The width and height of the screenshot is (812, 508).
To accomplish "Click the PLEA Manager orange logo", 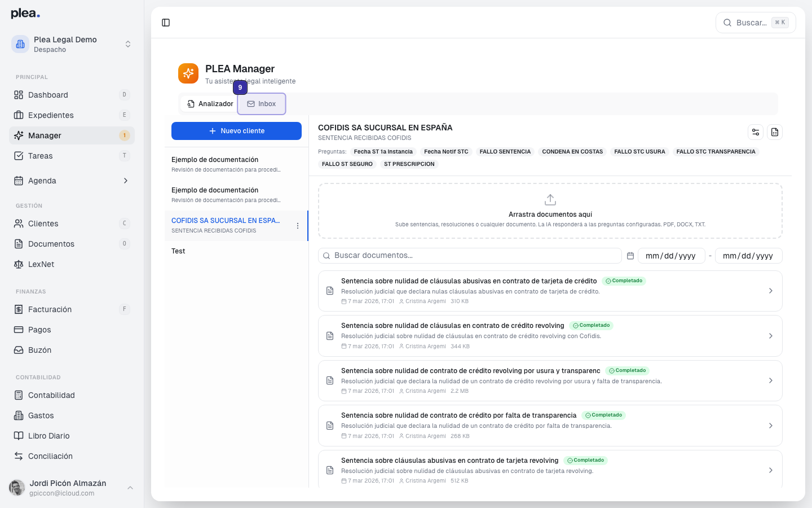I will [188, 73].
